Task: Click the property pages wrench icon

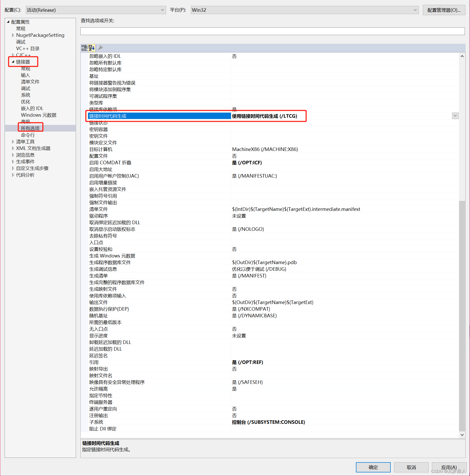Action: tap(101, 48)
